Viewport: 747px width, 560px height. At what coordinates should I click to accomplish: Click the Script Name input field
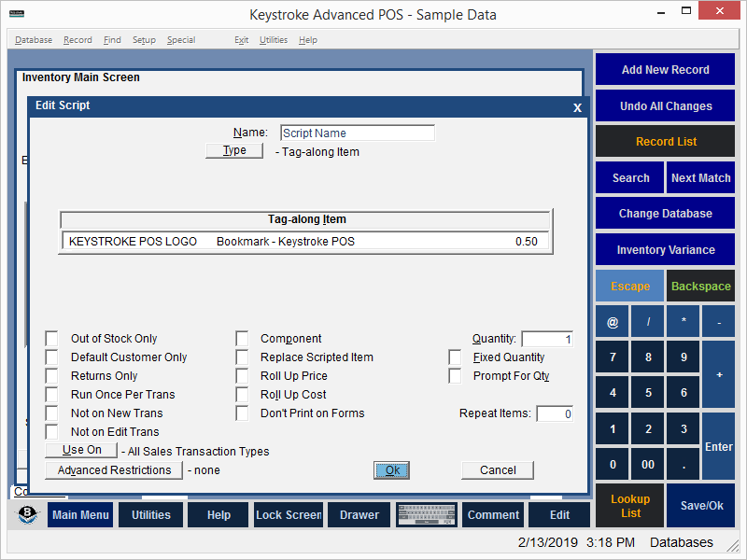coord(357,133)
